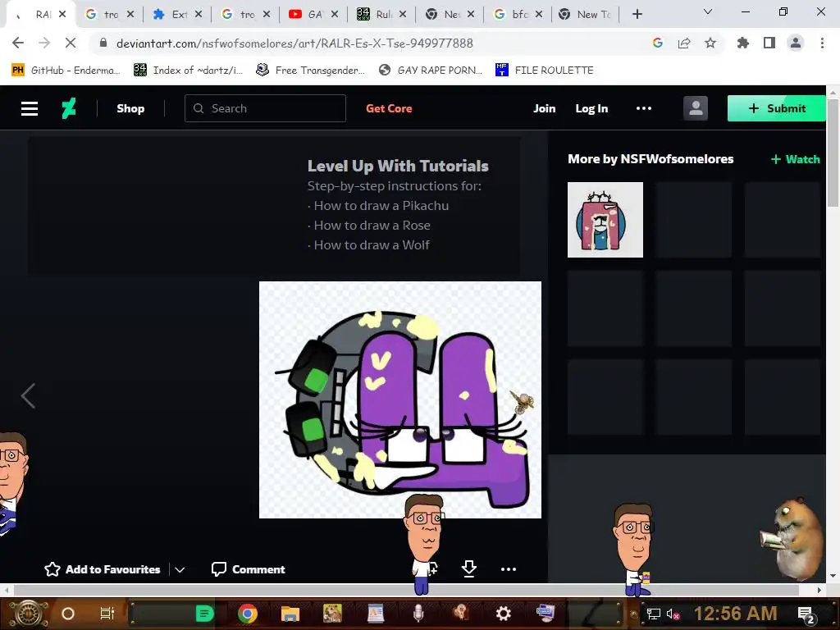The height and width of the screenshot is (630, 840).
Task: Switch to the YouTube tab
Action: (314, 15)
